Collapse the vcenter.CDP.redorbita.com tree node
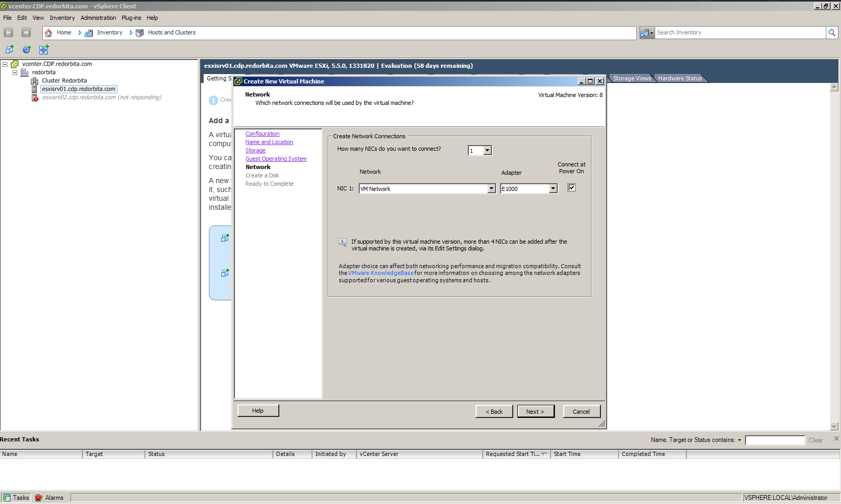Image resolution: width=841 pixels, height=504 pixels. click(5, 64)
